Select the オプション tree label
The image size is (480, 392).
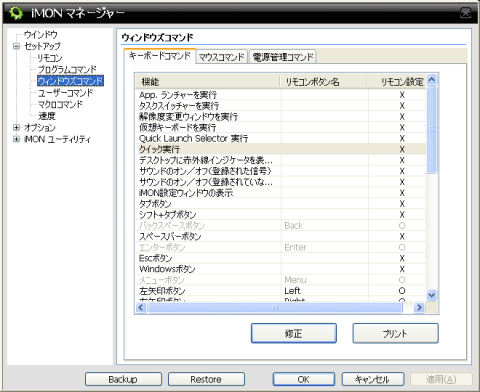coord(40,127)
